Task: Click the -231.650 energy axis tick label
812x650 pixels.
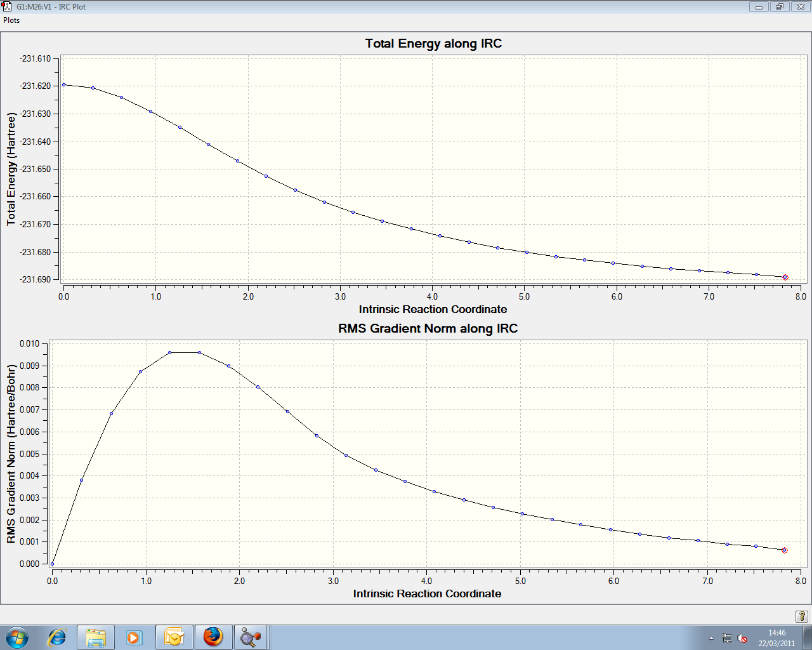Action: pyautogui.click(x=36, y=169)
